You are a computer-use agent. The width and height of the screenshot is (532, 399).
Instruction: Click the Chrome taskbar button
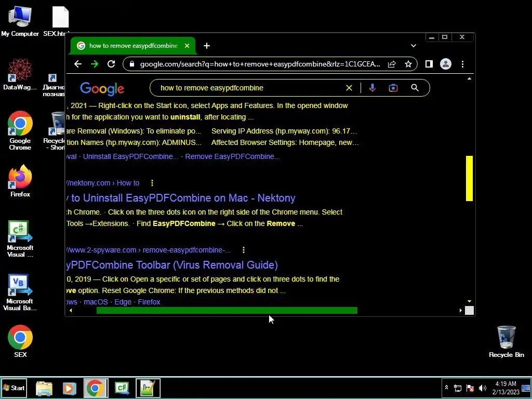tap(96, 388)
